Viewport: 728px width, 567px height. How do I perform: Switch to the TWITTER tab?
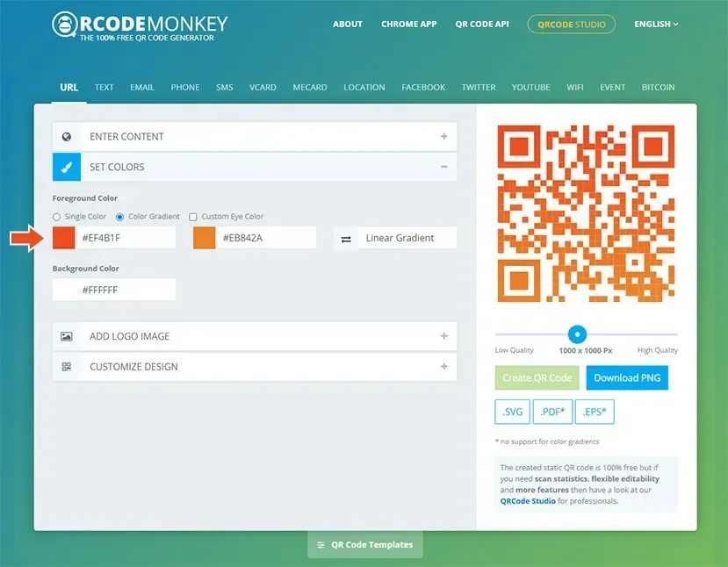479,87
